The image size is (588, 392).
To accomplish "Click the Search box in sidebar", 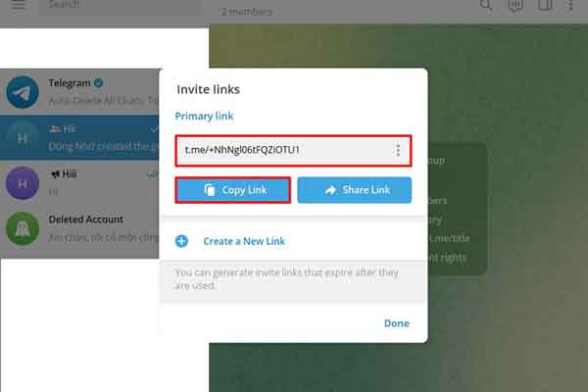I will [120, 6].
